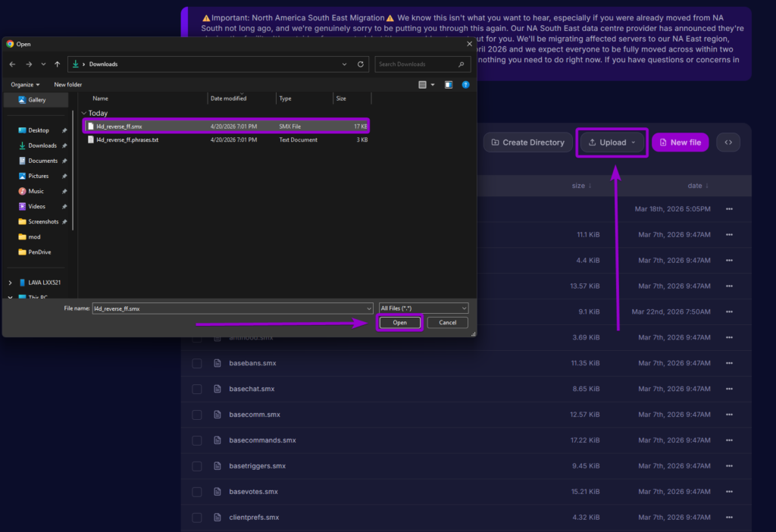The image size is (776, 532).
Task: Click inside the Search Downloads box
Action: click(415, 64)
